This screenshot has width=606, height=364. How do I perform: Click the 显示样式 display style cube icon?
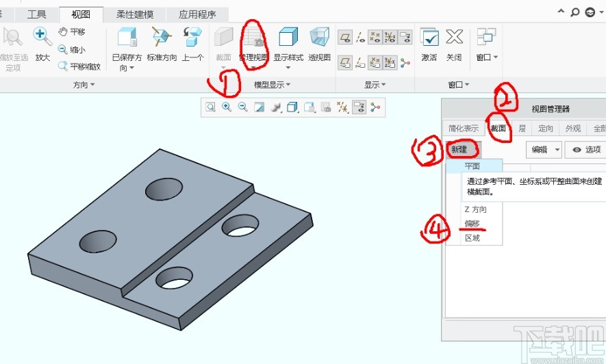point(288,38)
